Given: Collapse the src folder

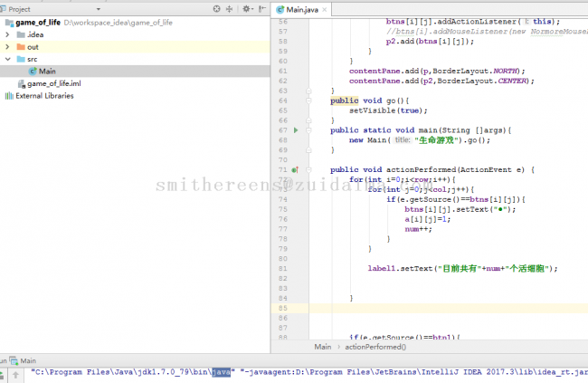Looking at the screenshot, I should coord(8,58).
